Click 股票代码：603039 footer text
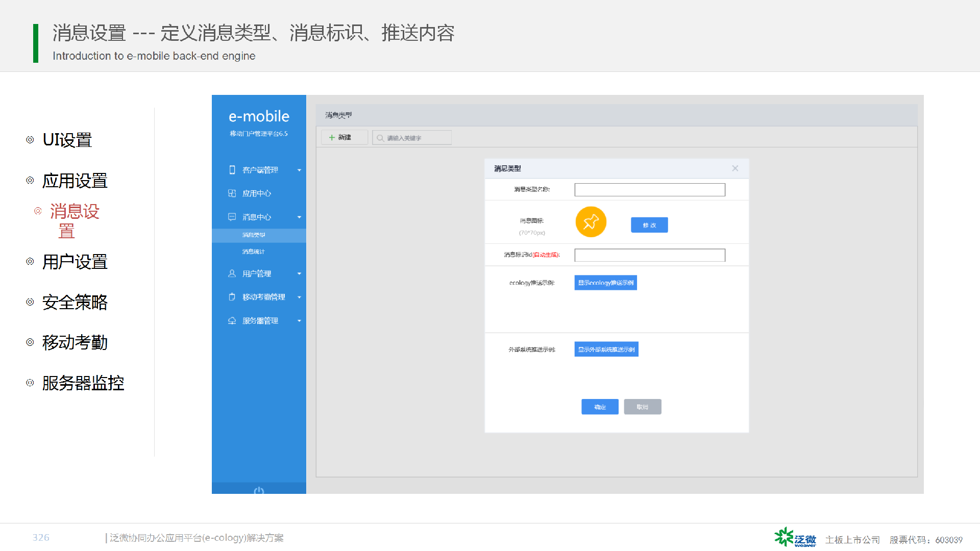Screen dimensions: 980x551 coord(926,540)
